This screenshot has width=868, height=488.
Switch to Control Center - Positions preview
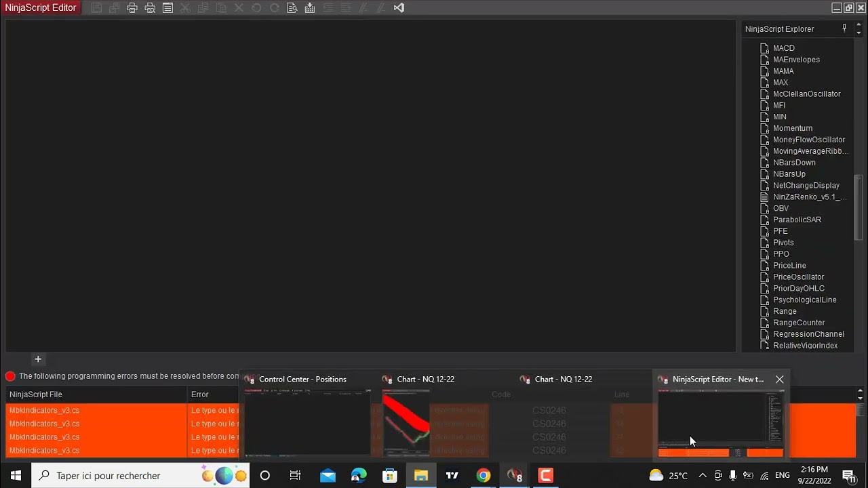[x=307, y=416]
